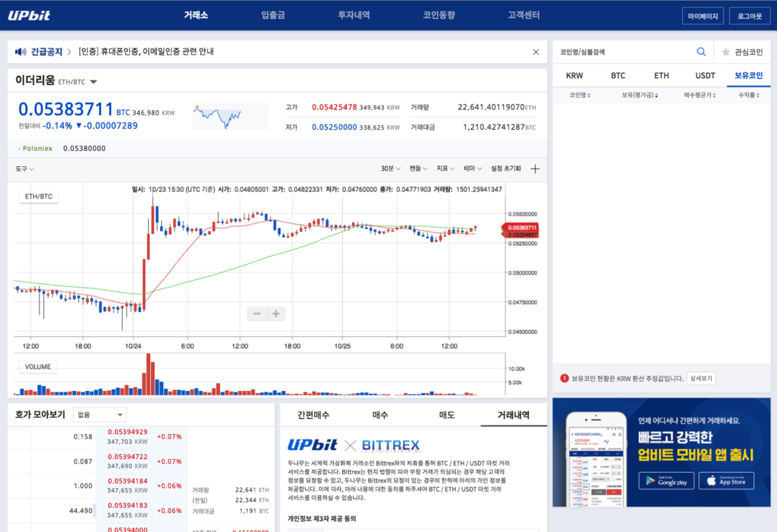This screenshot has width=777, height=532.
Task: Click the announcement megaphone icon
Action: [x=20, y=52]
